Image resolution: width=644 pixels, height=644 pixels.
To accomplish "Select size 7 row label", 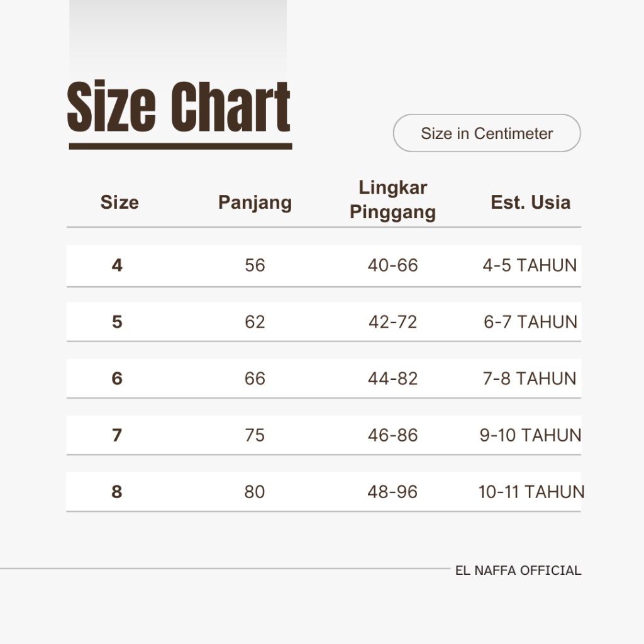I will pos(117,435).
